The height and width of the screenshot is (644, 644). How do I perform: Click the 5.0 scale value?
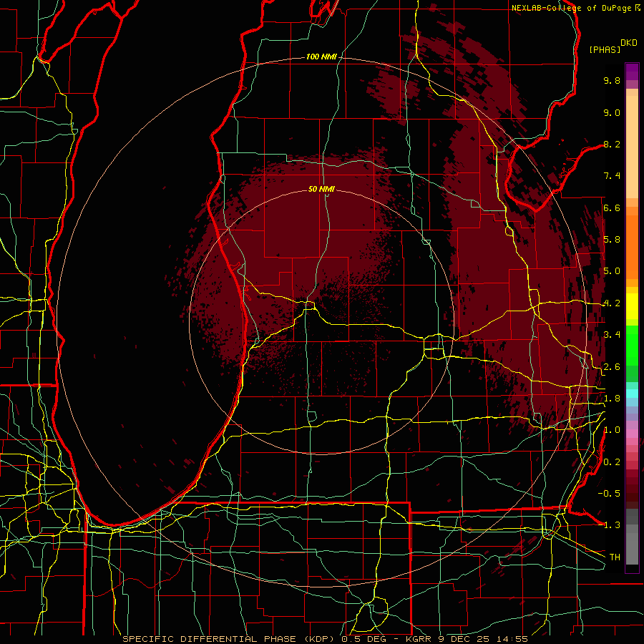(x=612, y=271)
